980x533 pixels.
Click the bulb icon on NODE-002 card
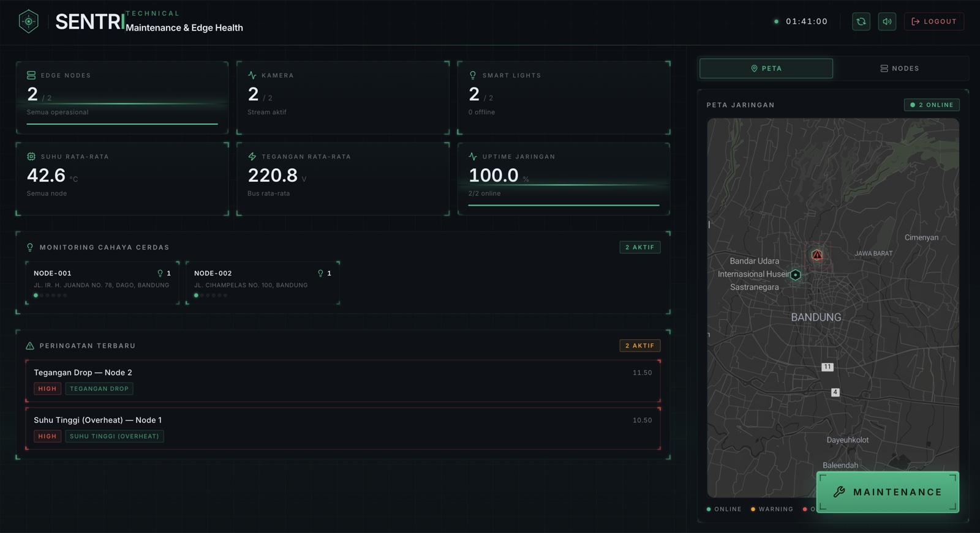tap(320, 274)
